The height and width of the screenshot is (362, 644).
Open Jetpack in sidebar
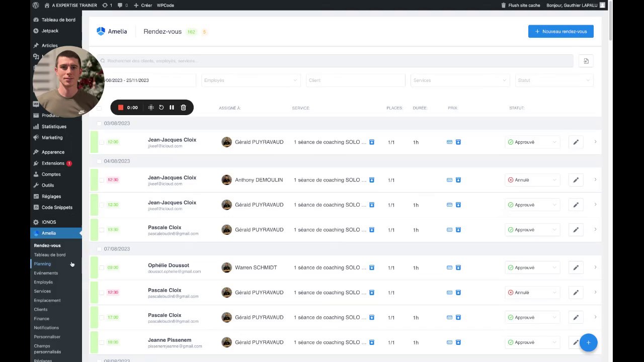50,31
